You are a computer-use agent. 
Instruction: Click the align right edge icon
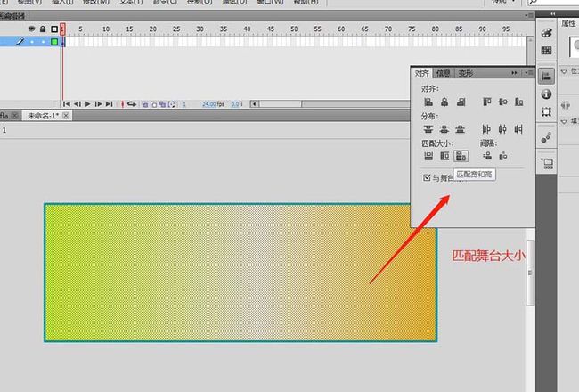(461, 102)
